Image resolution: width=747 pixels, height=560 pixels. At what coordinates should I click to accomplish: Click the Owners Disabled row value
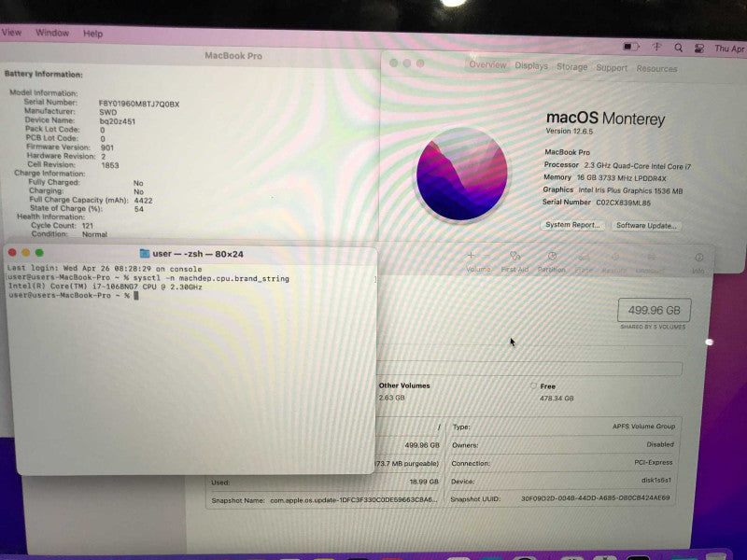tap(660, 444)
